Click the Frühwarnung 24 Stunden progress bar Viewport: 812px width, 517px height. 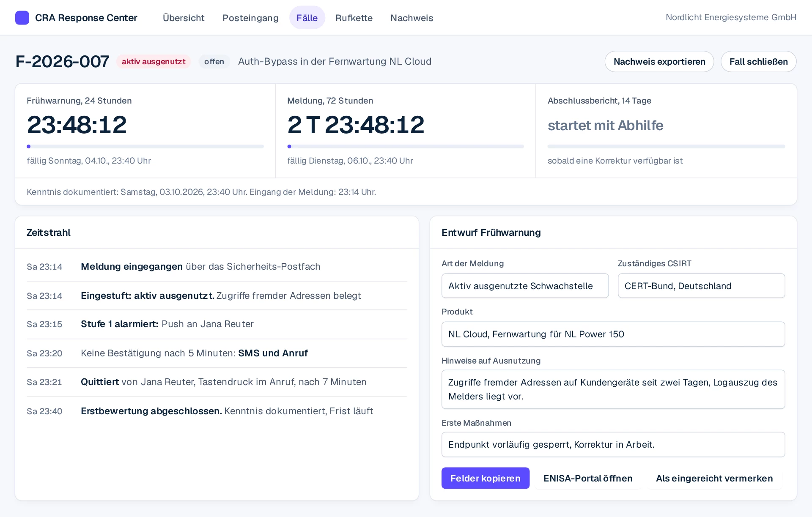pyautogui.click(x=145, y=146)
